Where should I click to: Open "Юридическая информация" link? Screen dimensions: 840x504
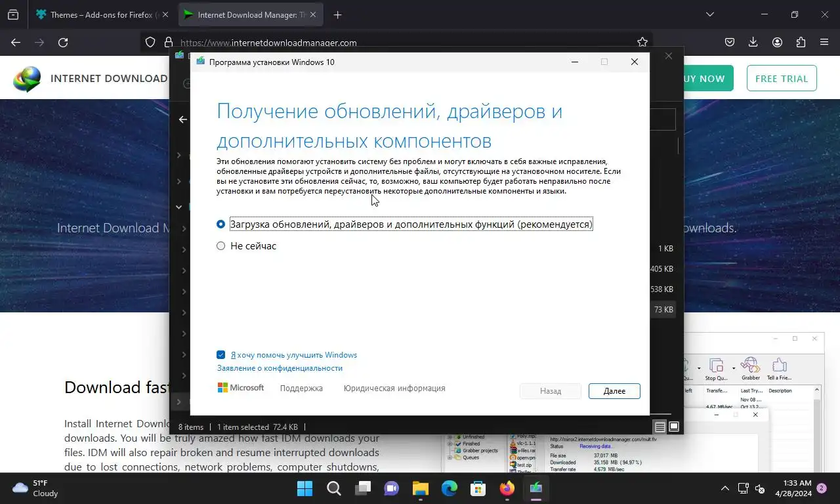click(394, 388)
